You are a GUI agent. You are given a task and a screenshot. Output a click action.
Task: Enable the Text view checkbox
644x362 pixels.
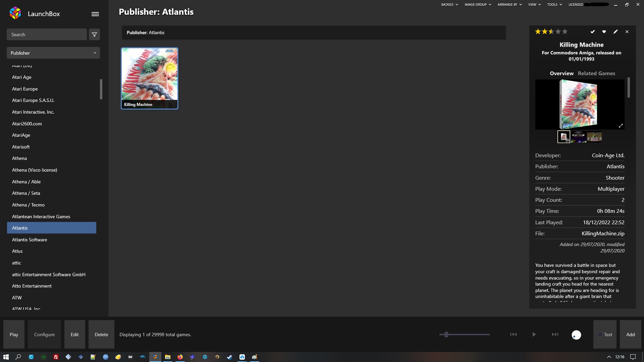(x=600, y=335)
